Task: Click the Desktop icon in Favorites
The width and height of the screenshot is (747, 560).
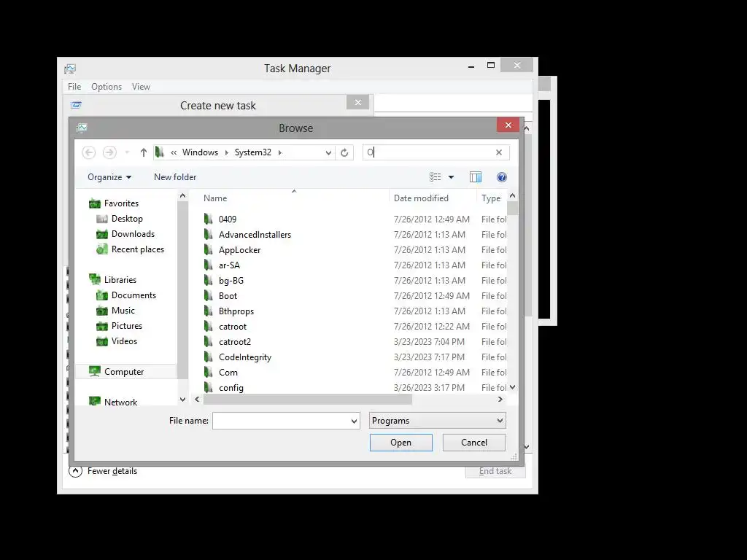Action: point(102,219)
